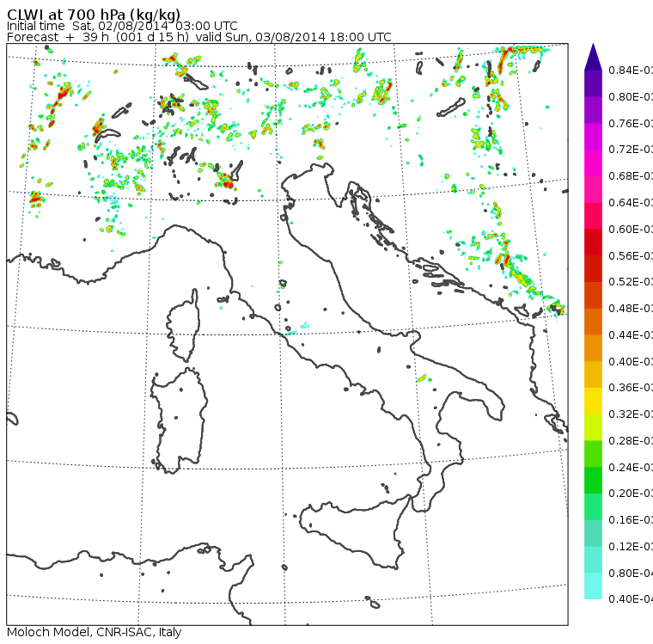Choose the band between 0.52E-03 and 0.56E-03
Image resolution: width=653 pixels, height=644 pixels.
pos(593,269)
